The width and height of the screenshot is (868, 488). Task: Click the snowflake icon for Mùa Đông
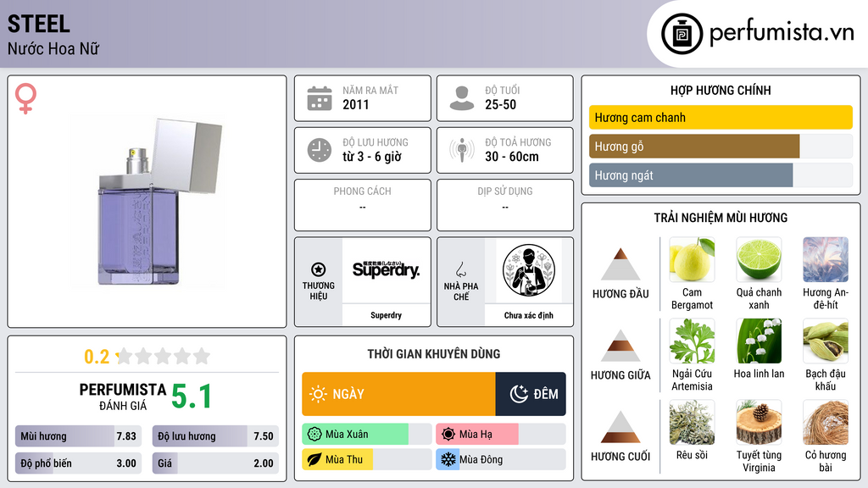tap(448, 460)
